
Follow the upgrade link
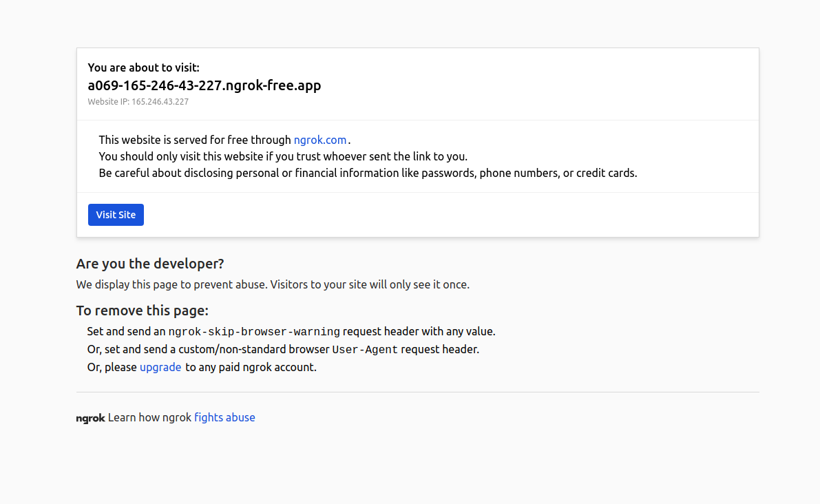(x=160, y=368)
